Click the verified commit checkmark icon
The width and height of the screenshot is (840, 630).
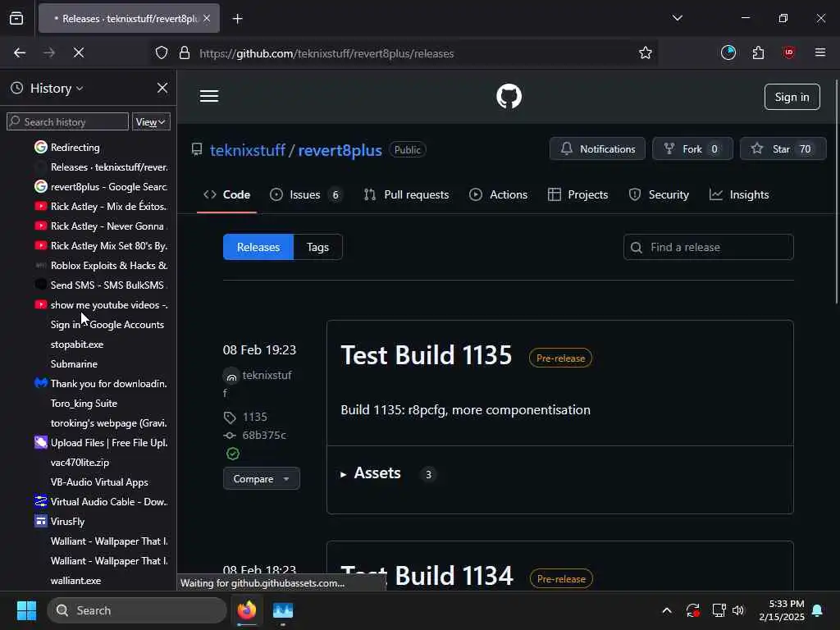232,454
